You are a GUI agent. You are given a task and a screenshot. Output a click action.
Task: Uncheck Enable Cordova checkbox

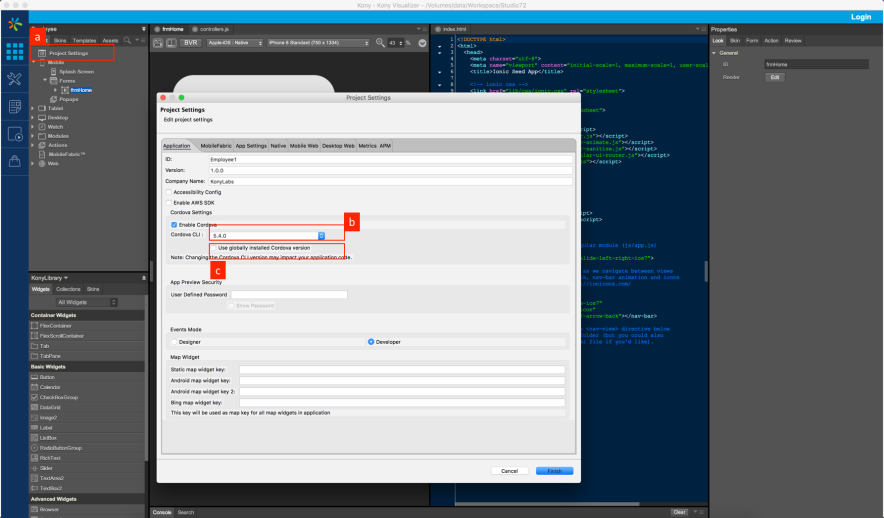(x=174, y=225)
